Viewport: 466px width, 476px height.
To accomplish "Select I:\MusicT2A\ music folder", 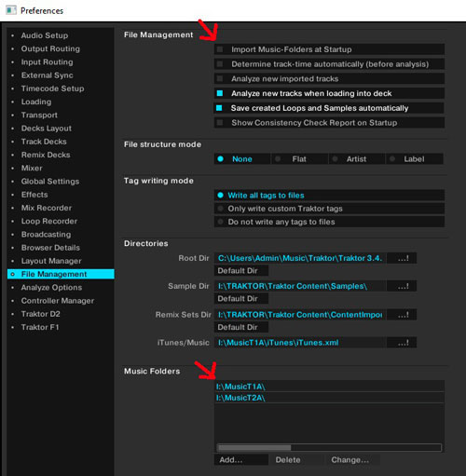I will [x=329, y=398].
